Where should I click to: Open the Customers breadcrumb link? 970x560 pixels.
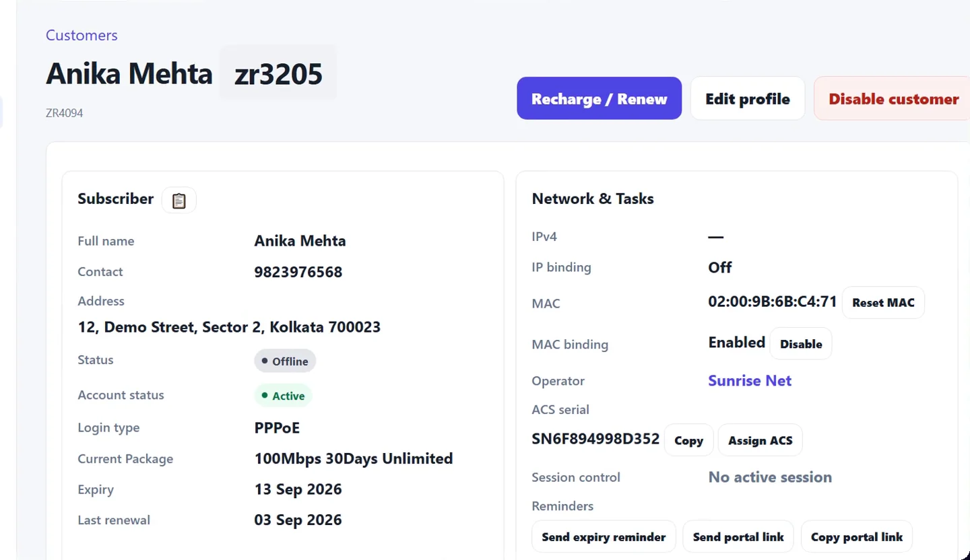(x=82, y=36)
